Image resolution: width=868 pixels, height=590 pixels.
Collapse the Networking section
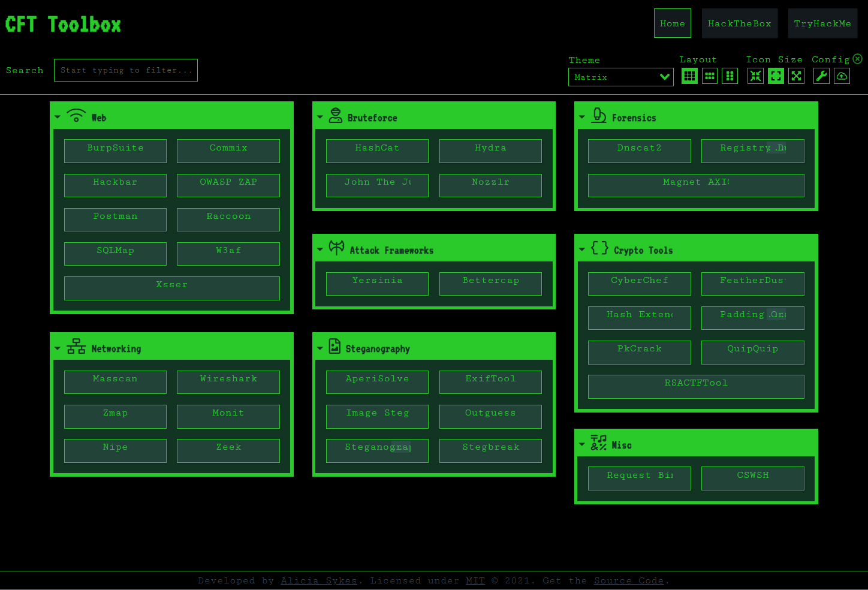point(58,348)
